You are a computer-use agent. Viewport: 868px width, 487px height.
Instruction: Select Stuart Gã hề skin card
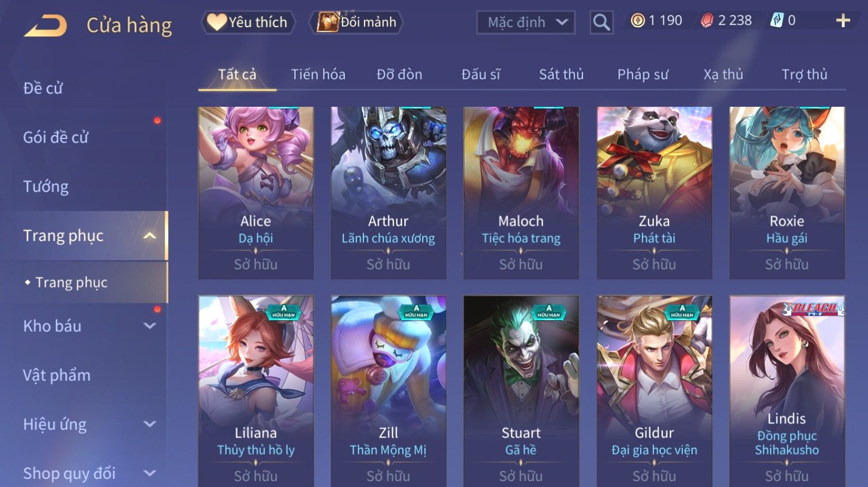tap(521, 391)
